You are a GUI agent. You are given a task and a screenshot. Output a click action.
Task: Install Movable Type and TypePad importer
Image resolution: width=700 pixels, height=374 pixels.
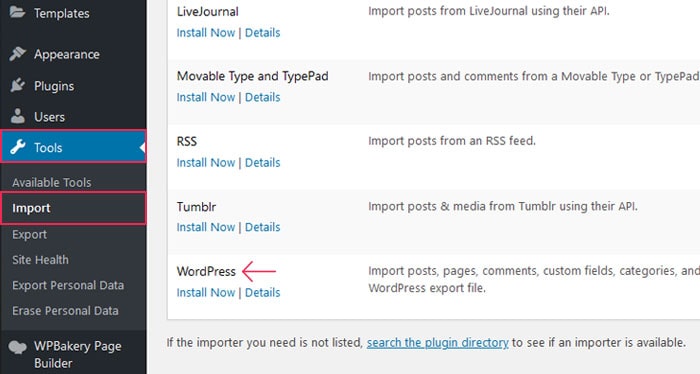coord(206,97)
